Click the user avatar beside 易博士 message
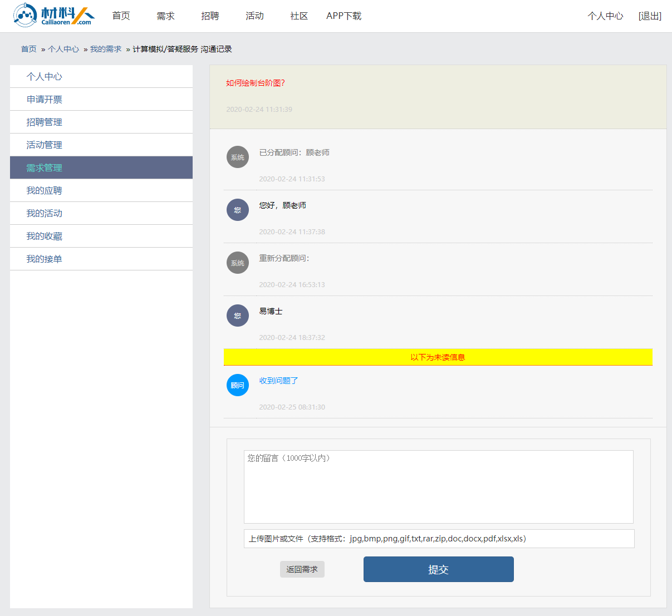The height and width of the screenshot is (616, 672). click(x=238, y=316)
